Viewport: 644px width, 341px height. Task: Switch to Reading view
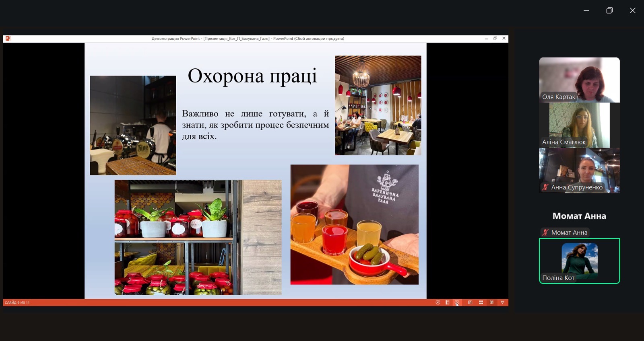pos(491,302)
